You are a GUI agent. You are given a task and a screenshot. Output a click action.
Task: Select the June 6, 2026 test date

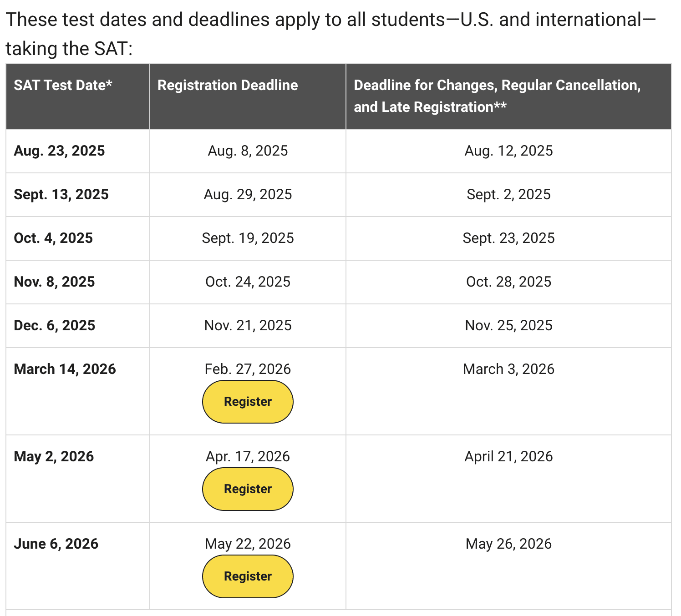(x=56, y=544)
